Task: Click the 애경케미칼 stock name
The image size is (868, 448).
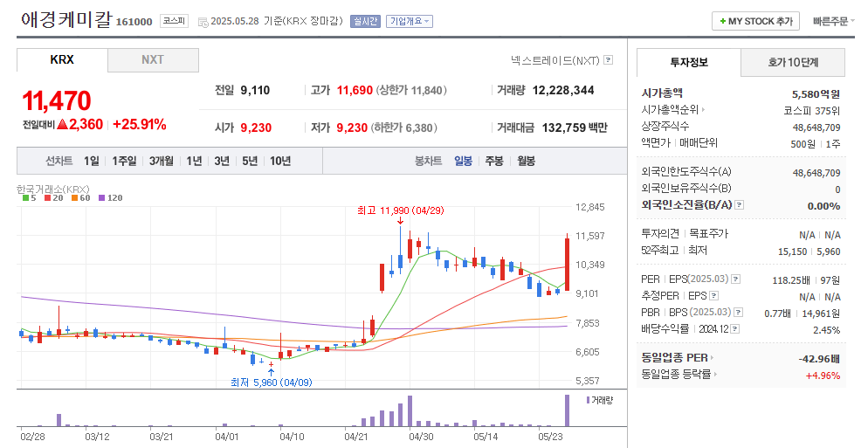Action: (66, 19)
